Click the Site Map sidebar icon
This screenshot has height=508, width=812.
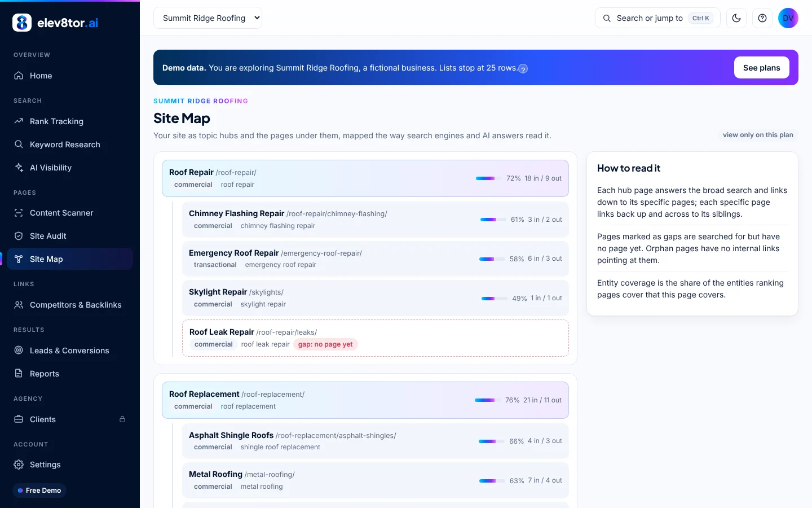tap(19, 259)
